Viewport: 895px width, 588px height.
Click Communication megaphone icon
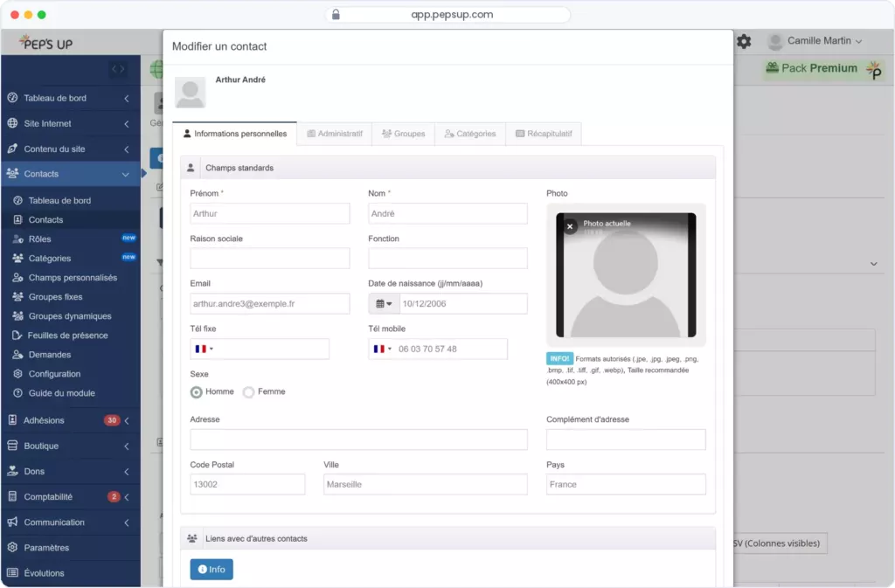[x=12, y=522]
